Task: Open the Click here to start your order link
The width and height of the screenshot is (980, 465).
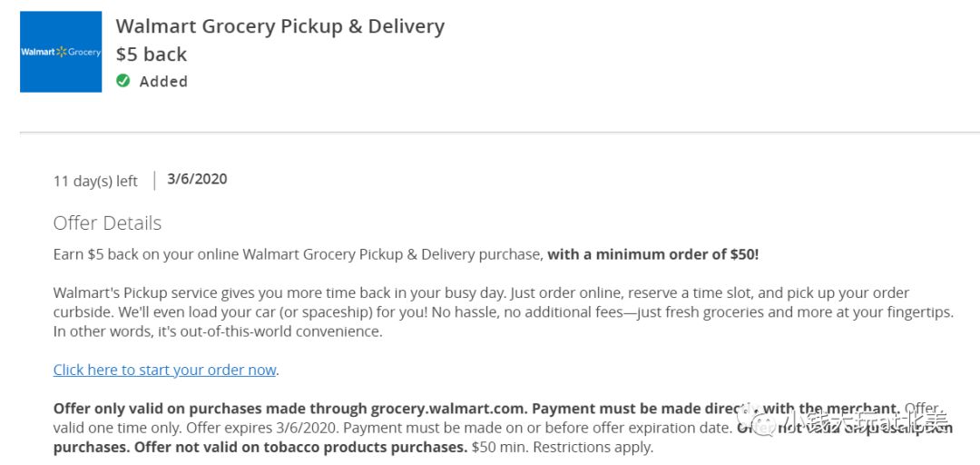Action: (x=164, y=370)
